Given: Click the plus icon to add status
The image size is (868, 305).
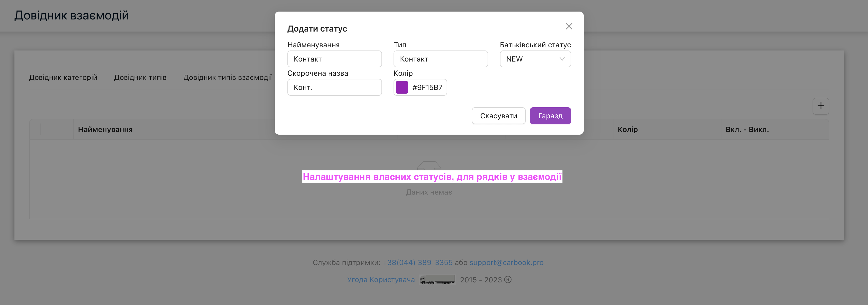Looking at the screenshot, I should pos(820,106).
